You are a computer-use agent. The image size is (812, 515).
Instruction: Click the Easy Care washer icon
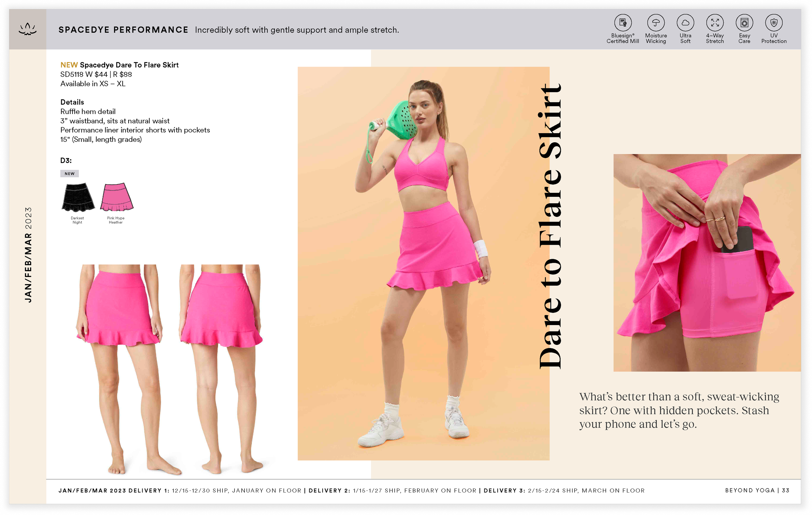coord(744,23)
